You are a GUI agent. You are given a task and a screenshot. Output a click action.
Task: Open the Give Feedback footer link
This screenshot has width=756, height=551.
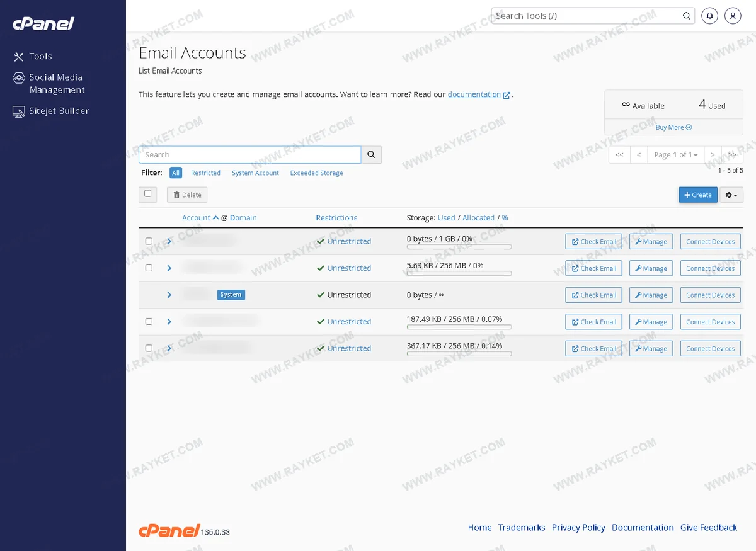point(709,528)
